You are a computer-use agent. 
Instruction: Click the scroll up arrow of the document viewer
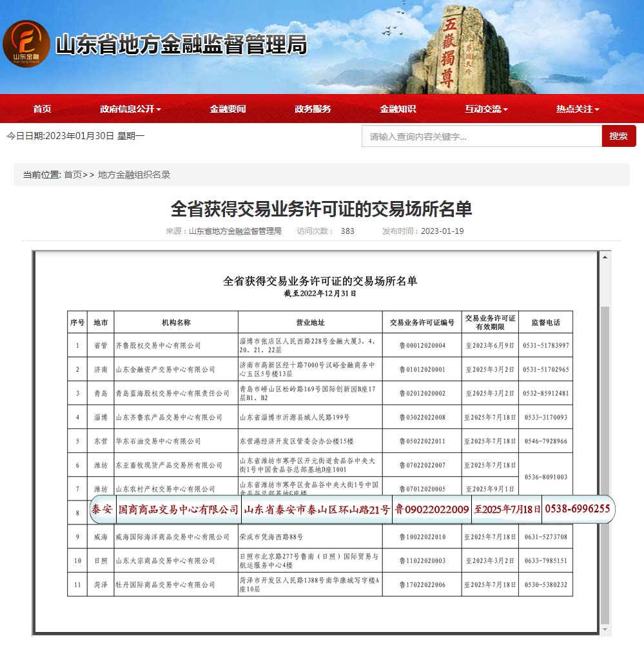click(605, 257)
